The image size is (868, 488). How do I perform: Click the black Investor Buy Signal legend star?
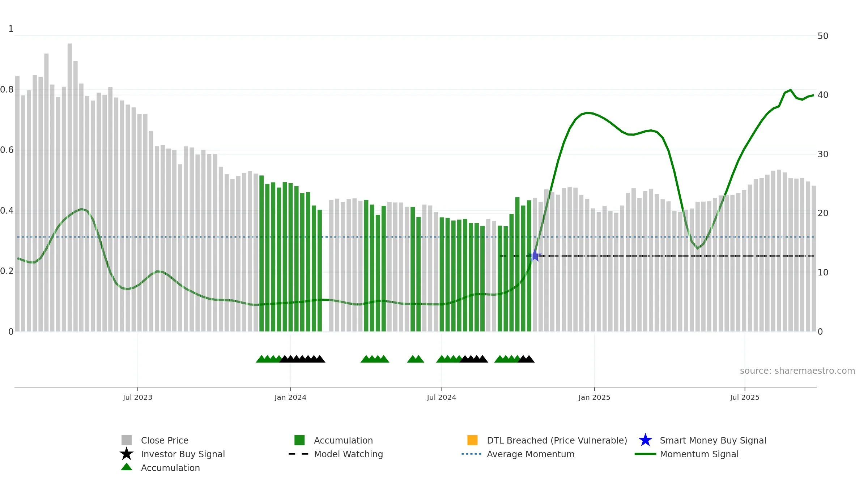pos(127,454)
